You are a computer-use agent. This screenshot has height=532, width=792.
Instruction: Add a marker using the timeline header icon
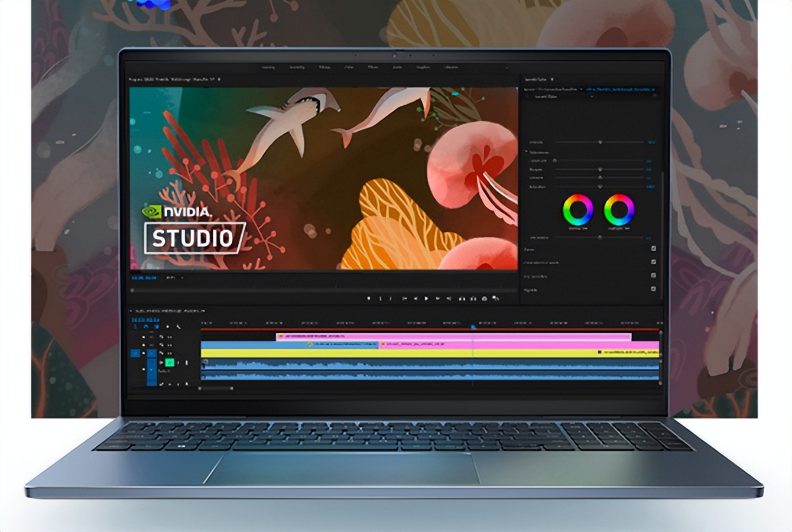pyautogui.click(x=168, y=326)
